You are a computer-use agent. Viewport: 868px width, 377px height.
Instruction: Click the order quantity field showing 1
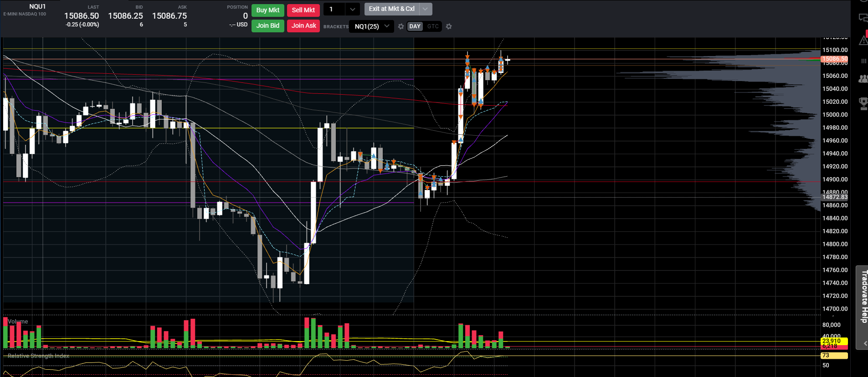[334, 9]
